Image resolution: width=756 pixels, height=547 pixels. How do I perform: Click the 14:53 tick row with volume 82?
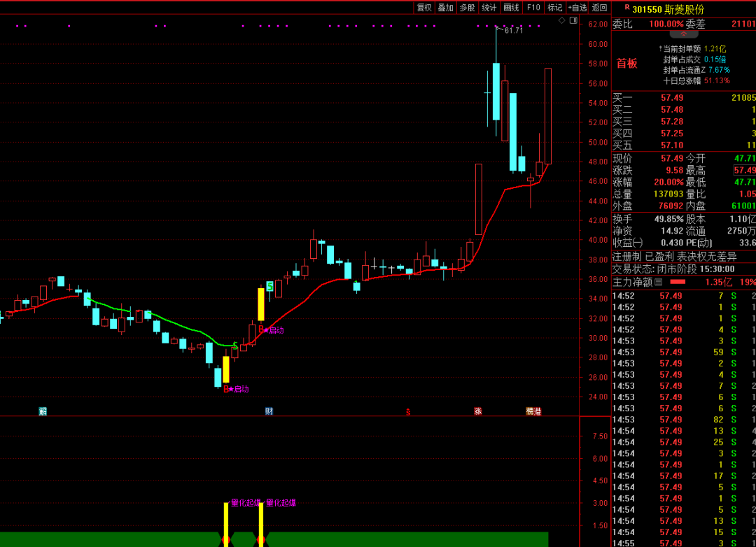(x=684, y=420)
